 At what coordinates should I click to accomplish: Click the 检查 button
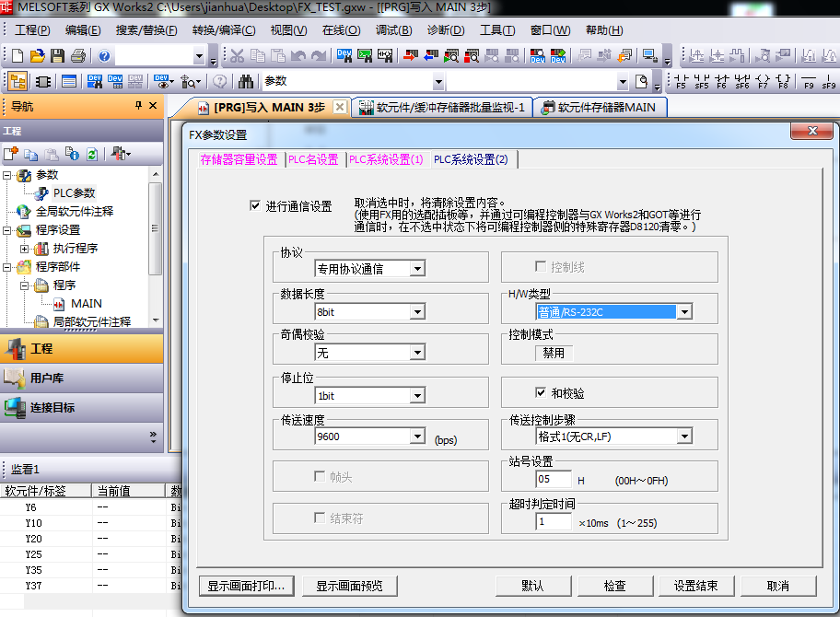pos(615,586)
